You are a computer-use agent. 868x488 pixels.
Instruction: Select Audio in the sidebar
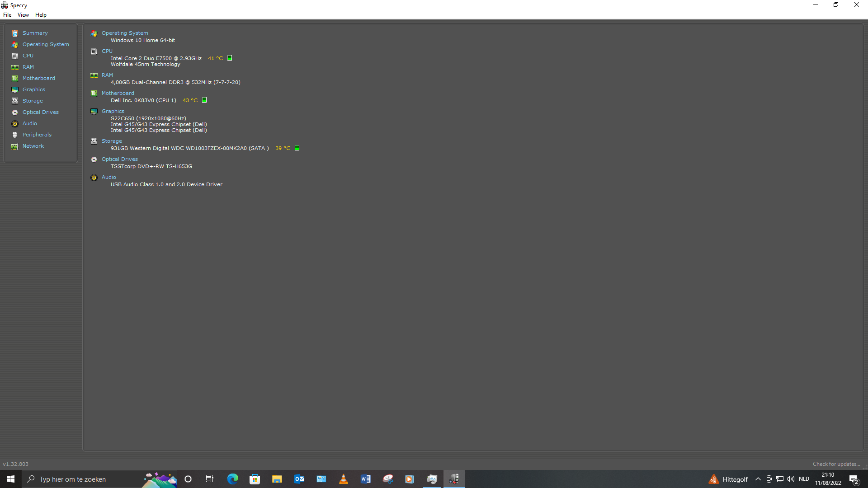click(x=30, y=123)
